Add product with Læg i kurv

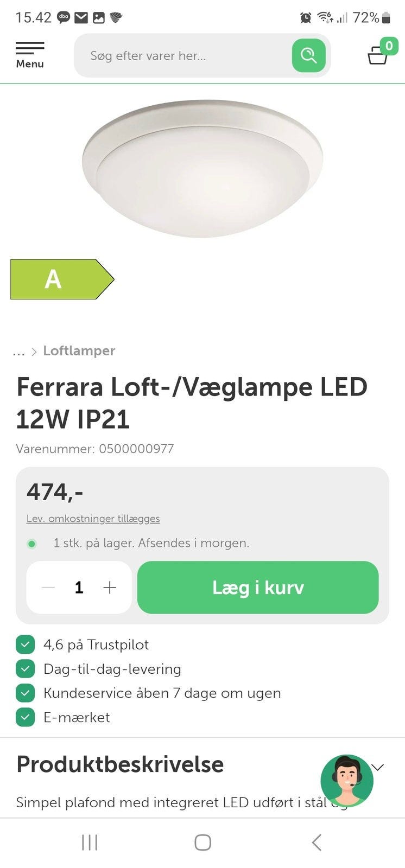click(x=258, y=588)
